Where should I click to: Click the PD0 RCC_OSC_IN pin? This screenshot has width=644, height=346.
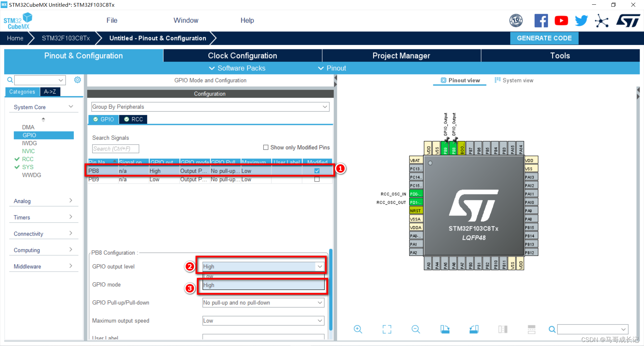(416, 194)
